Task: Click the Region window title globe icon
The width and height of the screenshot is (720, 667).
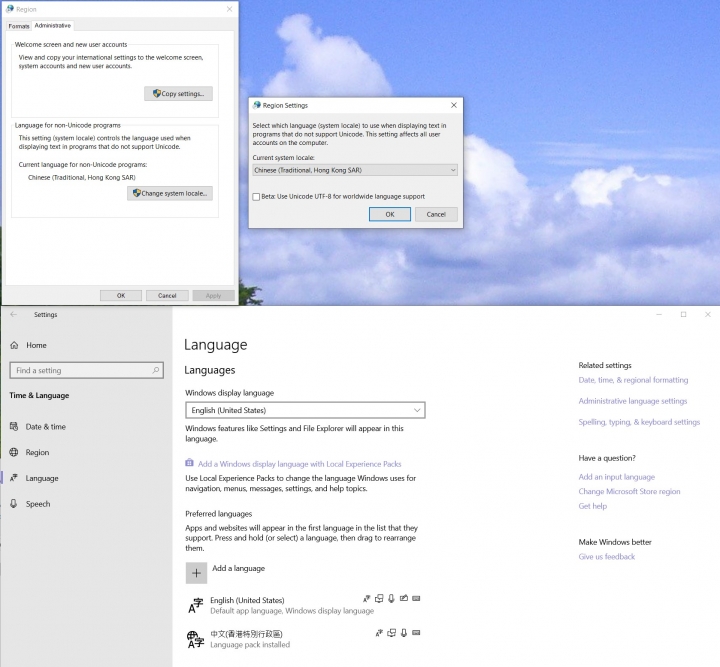Action: coord(10,9)
